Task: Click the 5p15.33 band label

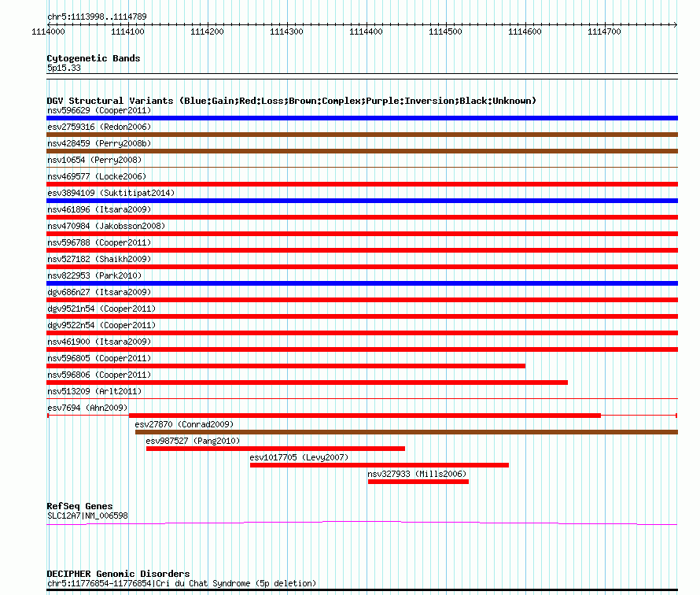Action: pyautogui.click(x=64, y=68)
